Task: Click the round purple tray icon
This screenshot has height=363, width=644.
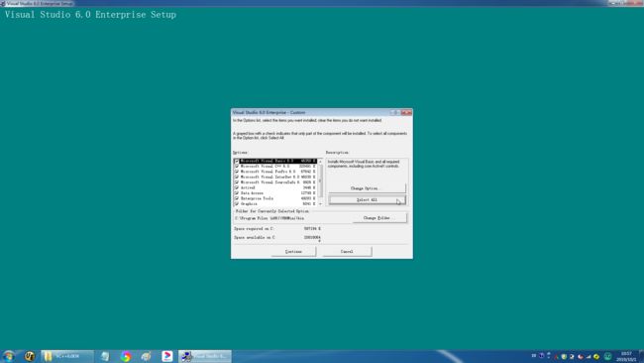Action: tap(542, 356)
